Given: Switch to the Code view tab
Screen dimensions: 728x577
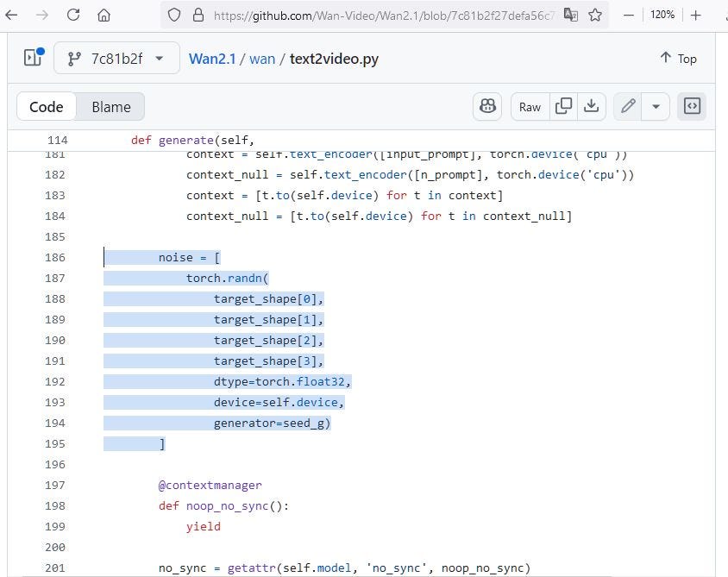Looking at the screenshot, I should (x=47, y=107).
